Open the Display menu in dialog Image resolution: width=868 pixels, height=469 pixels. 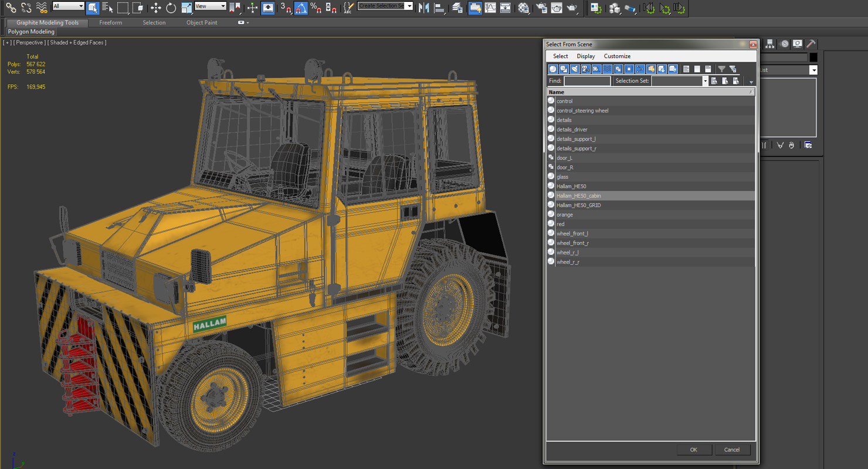coord(586,56)
